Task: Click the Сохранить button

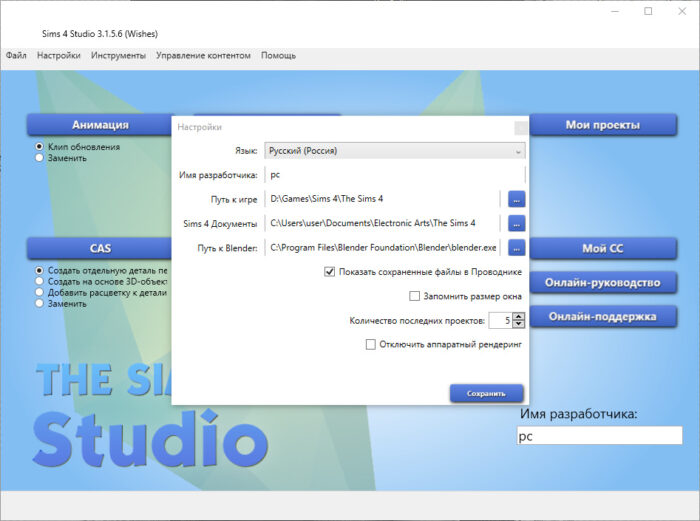Action: point(486,393)
